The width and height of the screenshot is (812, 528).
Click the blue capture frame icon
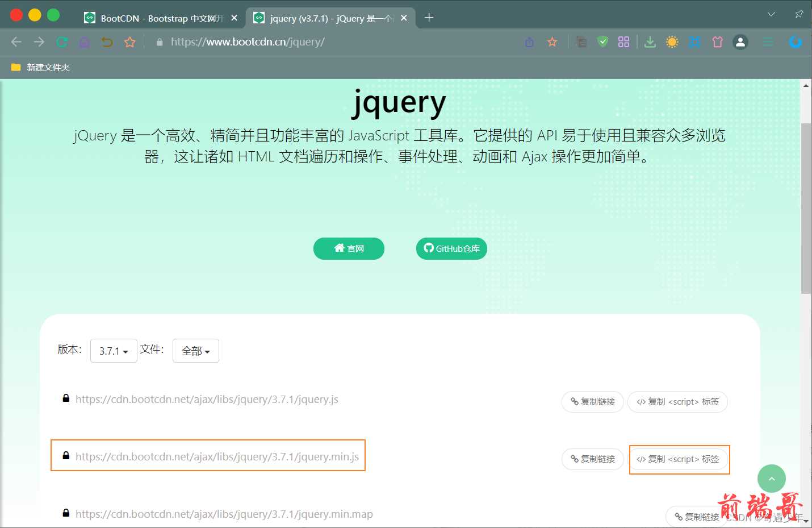coord(694,41)
